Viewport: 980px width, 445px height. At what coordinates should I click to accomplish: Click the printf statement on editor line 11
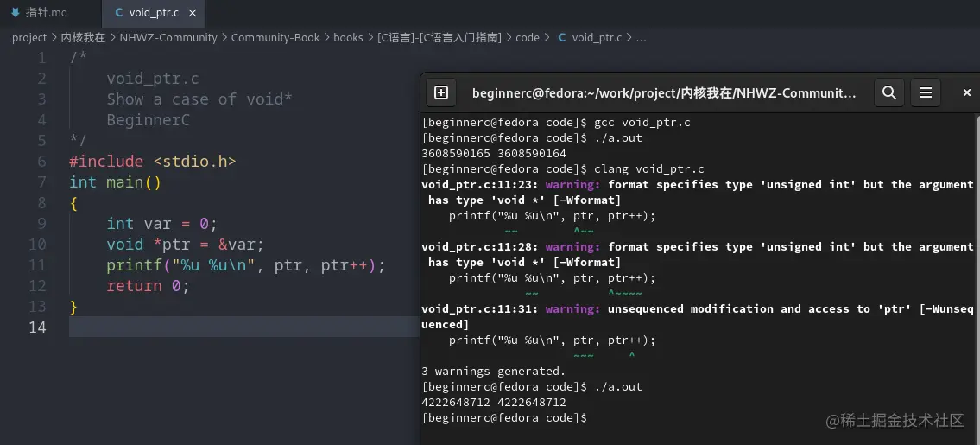(245, 264)
